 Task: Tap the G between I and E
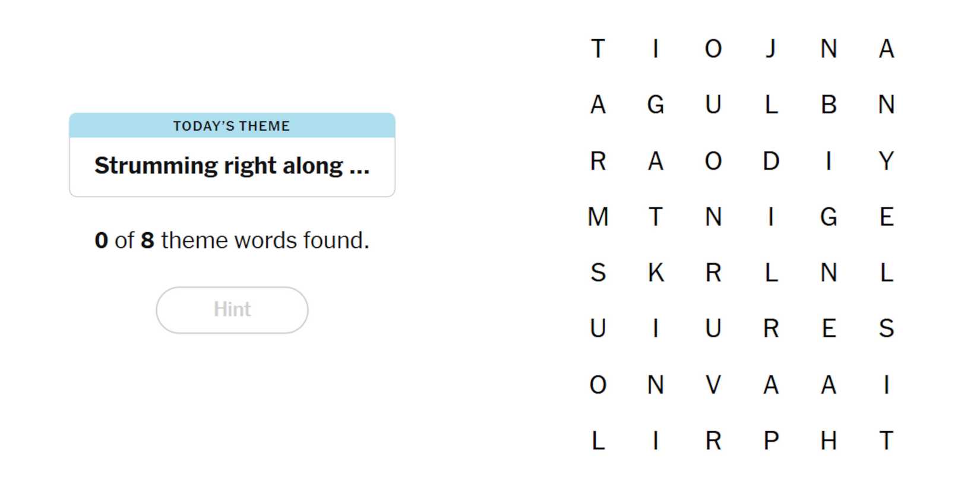829,217
